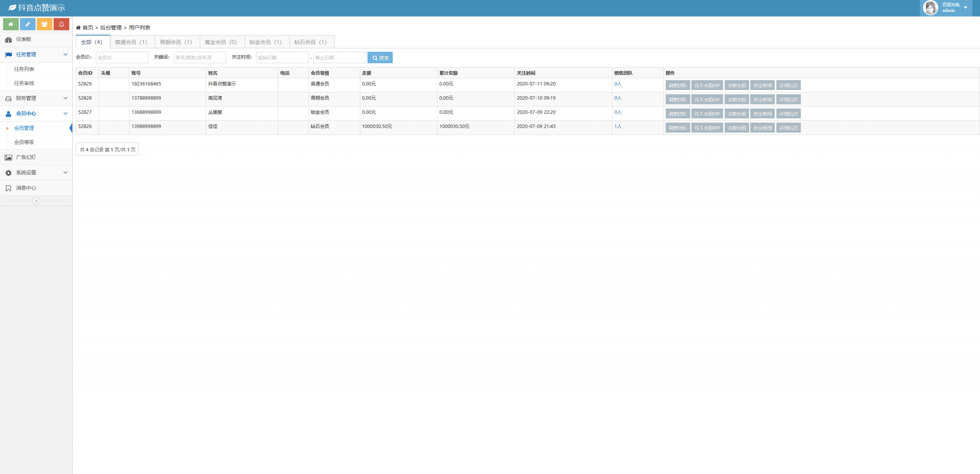Image resolution: width=980 pixels, height=474 pixels.
Task: Click the blue pencil edit shortcut icon
Action: (x=27, y=24)
